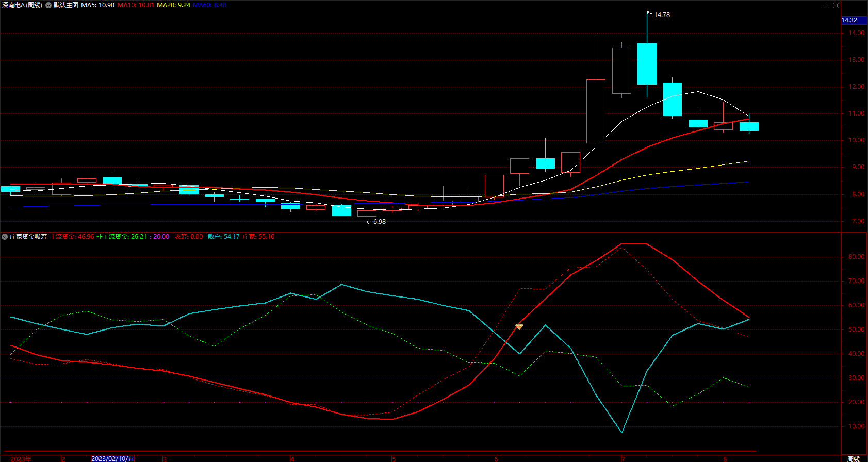This screenshot has width=868, height=462.
Task: Click the MA10: 10.81 indicator label
Action: tap(136, 5)
